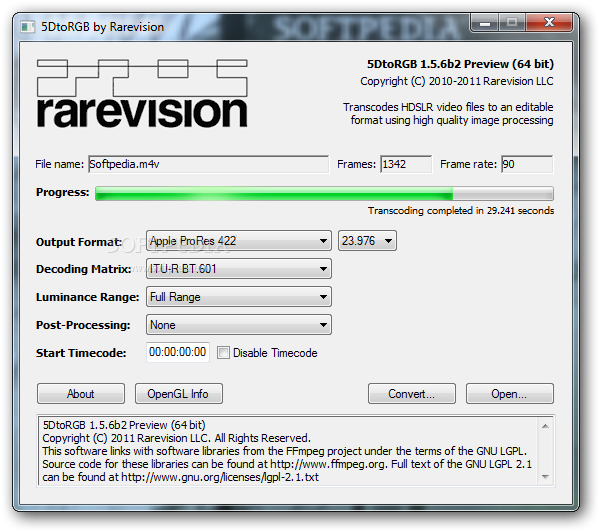Click the Frame rate field showing 90

pos(527,164)
